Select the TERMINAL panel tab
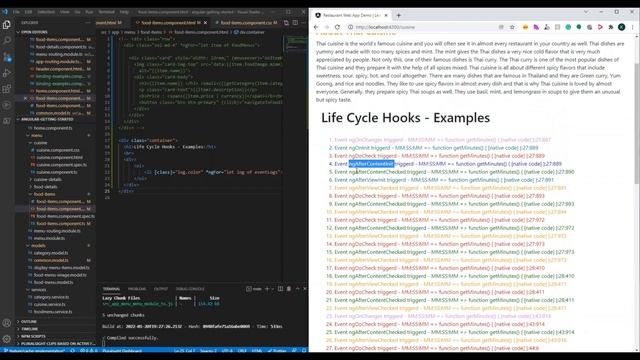Image resolution: width=640 pixels, height=360 pixels. (x=111, y=289)
